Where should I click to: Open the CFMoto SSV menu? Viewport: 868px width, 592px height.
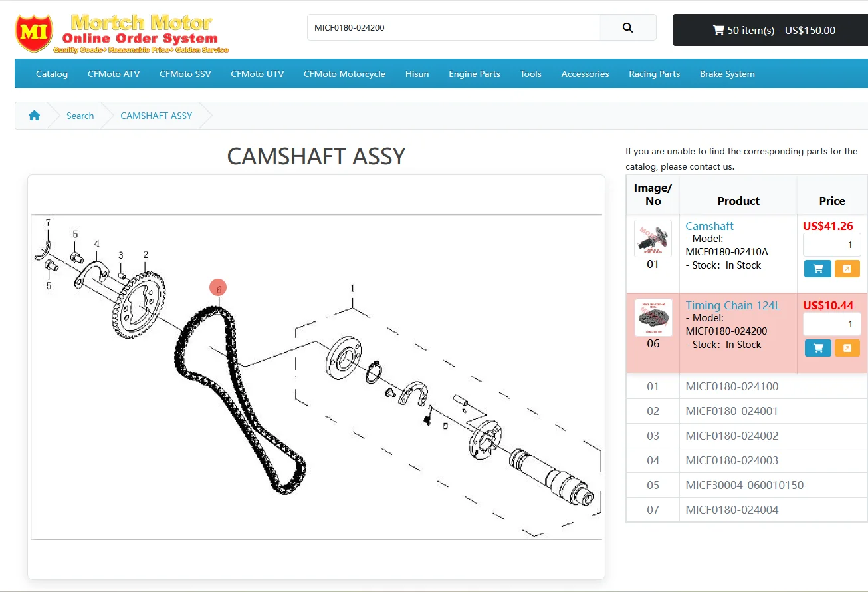point(185,74)
